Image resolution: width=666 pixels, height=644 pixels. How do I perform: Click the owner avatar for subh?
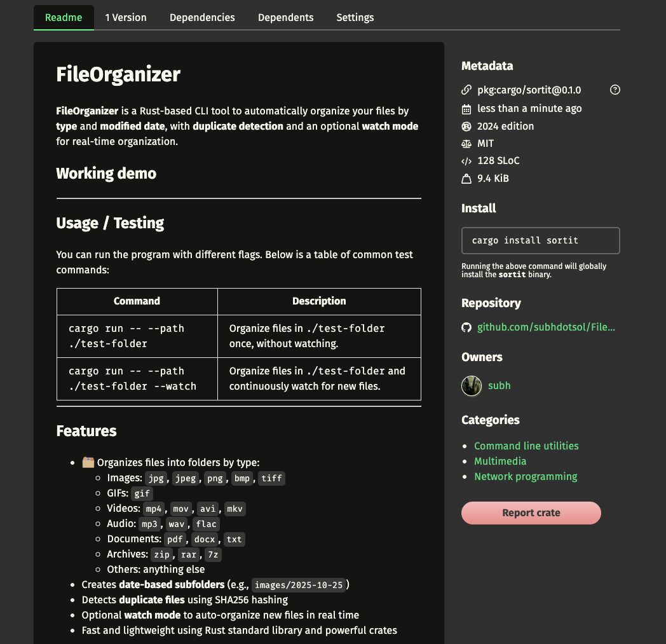472,385
